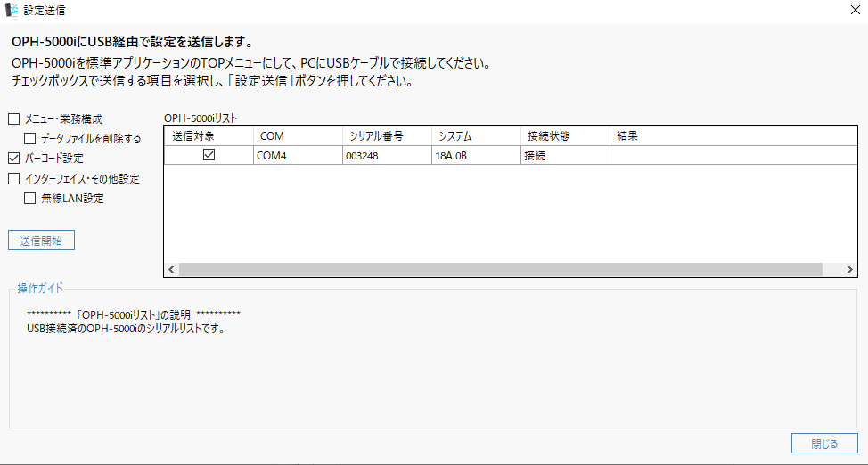Click the 結果 column header
Screen dimensions: 868x465
tap(733, 136)
